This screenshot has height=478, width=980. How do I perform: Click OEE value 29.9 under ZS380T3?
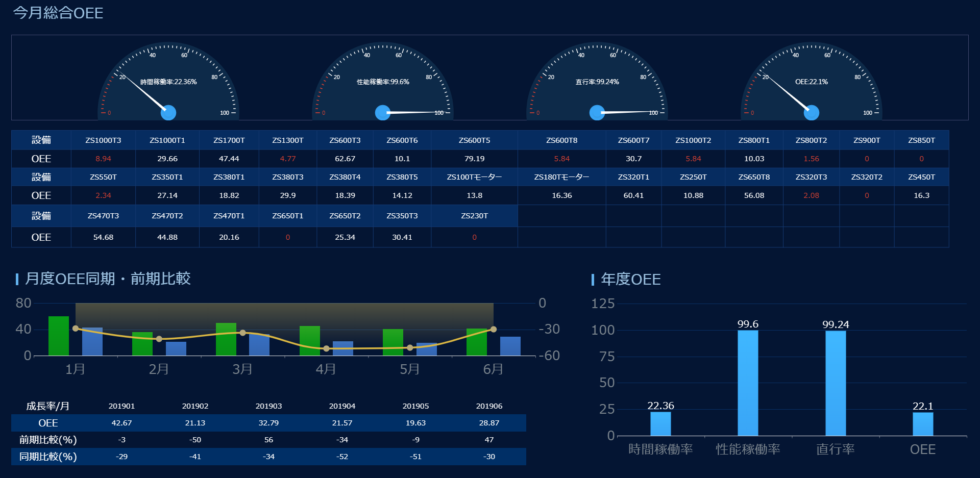[288, 195]
